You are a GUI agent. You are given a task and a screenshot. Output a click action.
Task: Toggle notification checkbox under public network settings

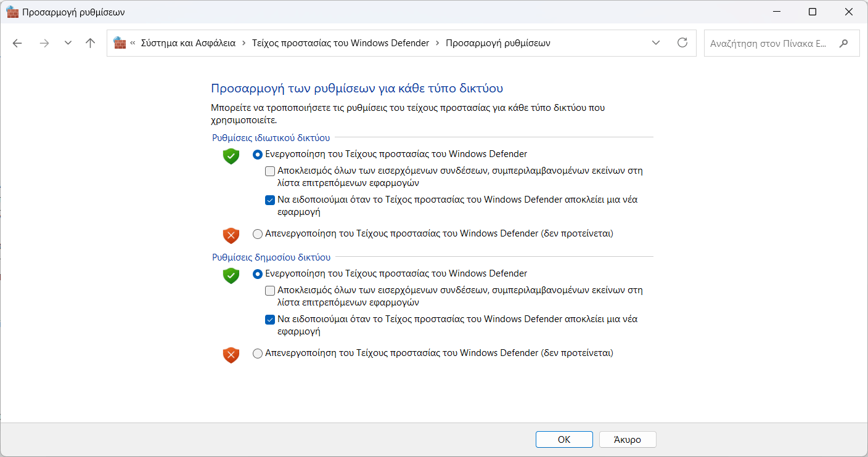coord(270,320)
